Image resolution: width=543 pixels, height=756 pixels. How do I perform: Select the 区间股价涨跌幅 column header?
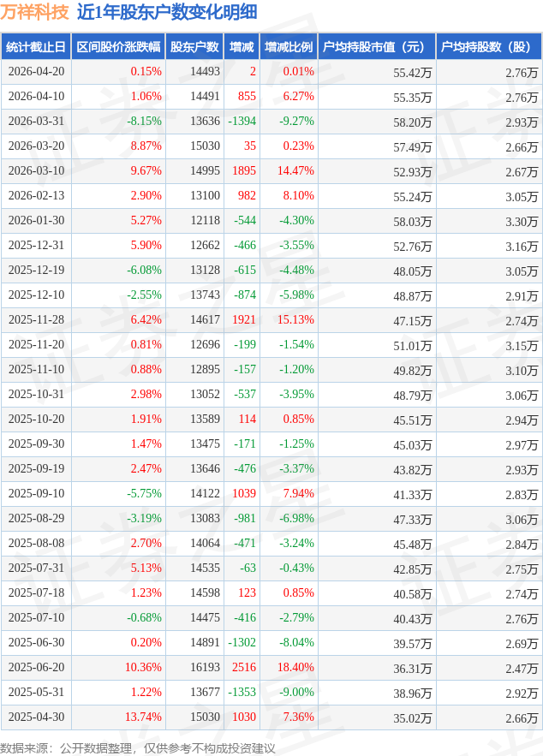pyautogui.click(x=118, y=47)
